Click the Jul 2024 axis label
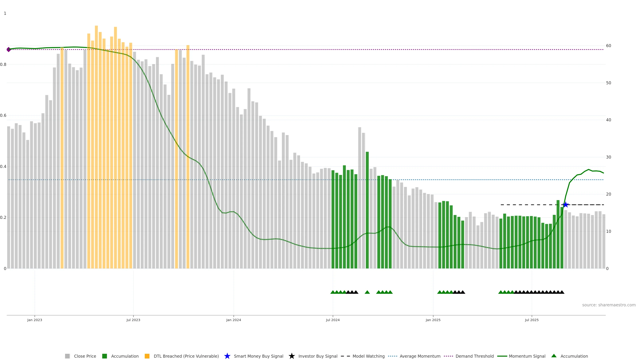Image resolution: width=644 pixels, height=362 pixels. 333,320
